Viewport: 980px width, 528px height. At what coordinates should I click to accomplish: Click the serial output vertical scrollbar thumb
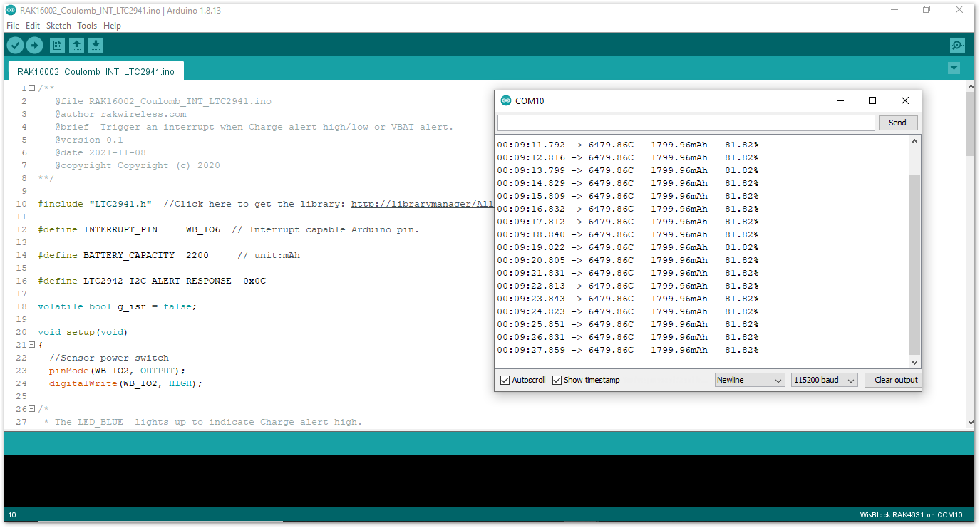[x=915, y=265]
